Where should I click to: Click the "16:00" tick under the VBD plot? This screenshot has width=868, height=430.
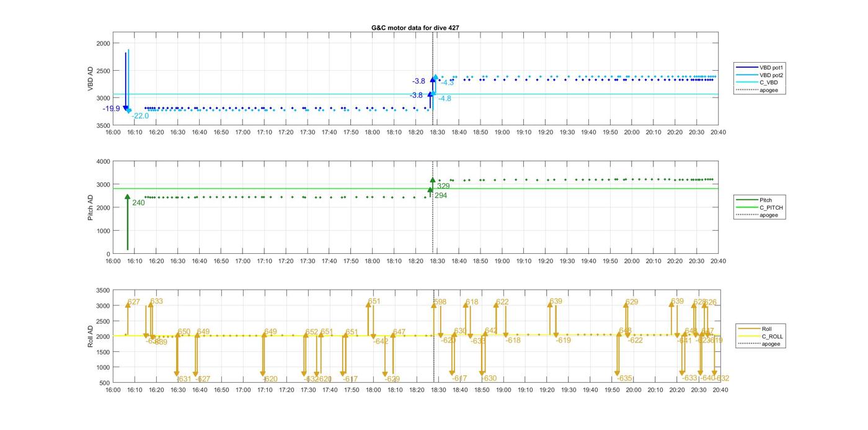tap(113, 132)
